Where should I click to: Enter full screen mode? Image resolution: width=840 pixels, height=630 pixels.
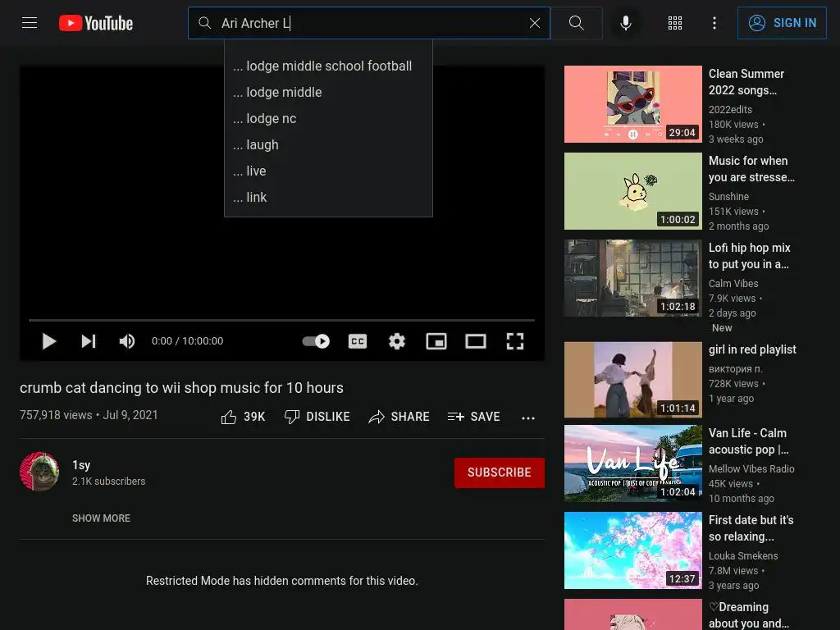tap(515, 341)
